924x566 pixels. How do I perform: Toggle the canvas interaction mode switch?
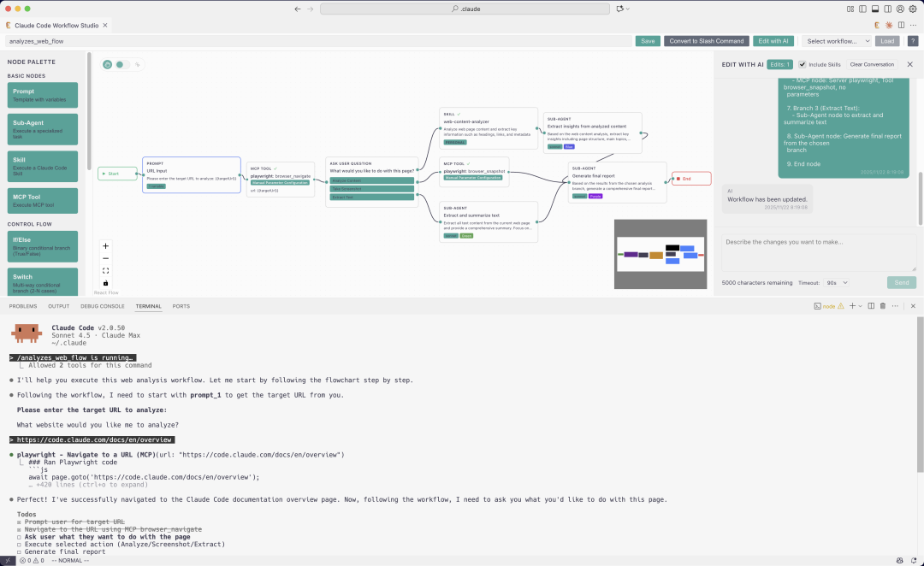coord(120,64)
